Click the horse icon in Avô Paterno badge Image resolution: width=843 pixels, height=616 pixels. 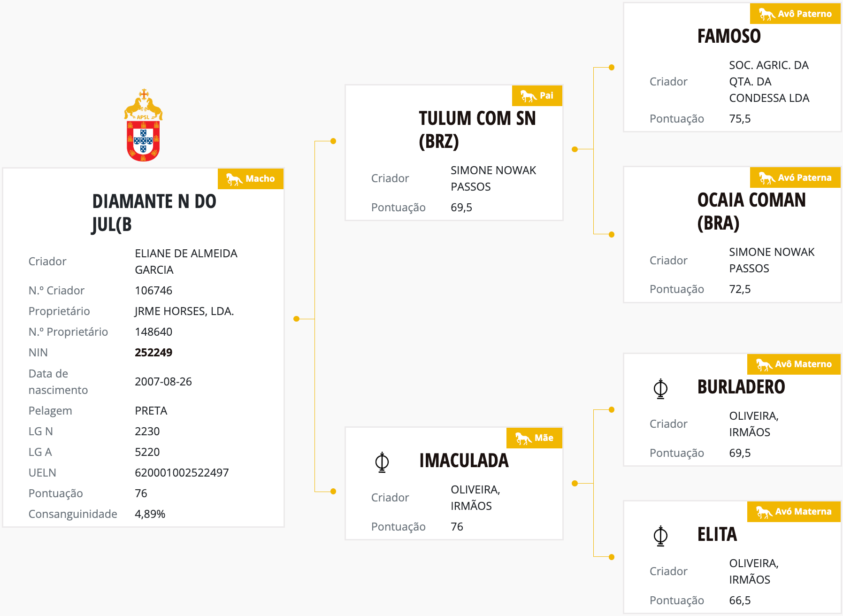(x=767, y=14)
